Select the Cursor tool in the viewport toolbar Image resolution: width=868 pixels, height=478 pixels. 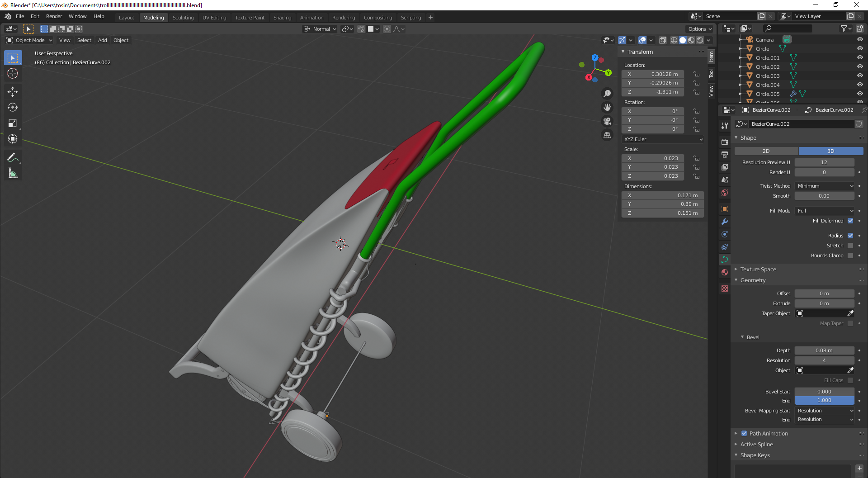click(13, 73)
